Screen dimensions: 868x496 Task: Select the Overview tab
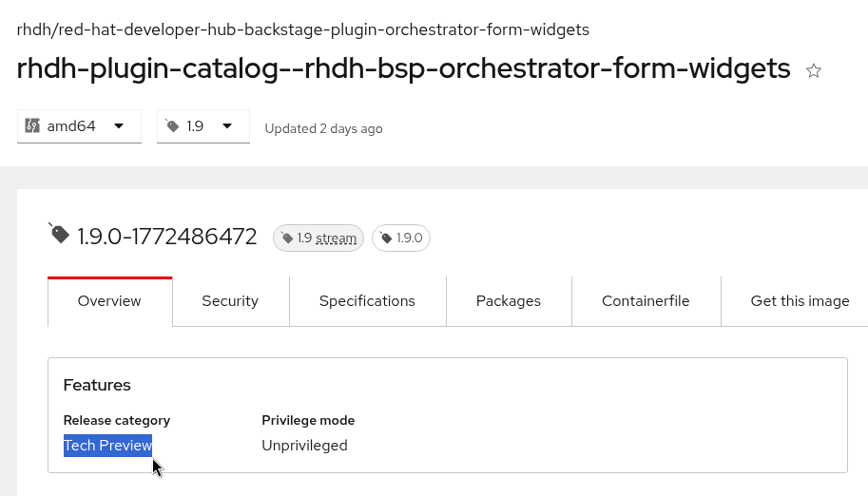coord(109,301)
